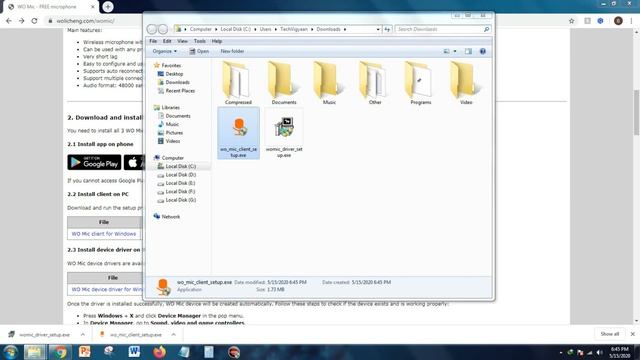
Task: Open address bar history dropdown
Action: pyautogui.click(x=378, y=29)
